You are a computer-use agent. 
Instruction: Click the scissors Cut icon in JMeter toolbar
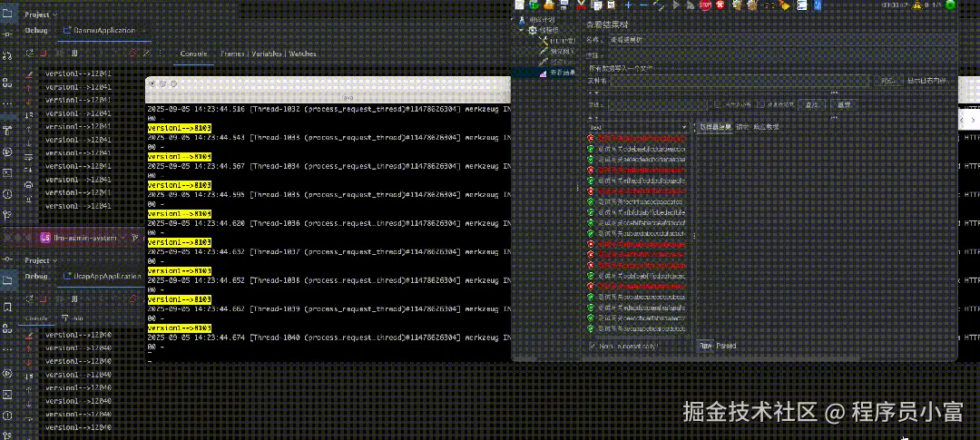pos(582,5)
